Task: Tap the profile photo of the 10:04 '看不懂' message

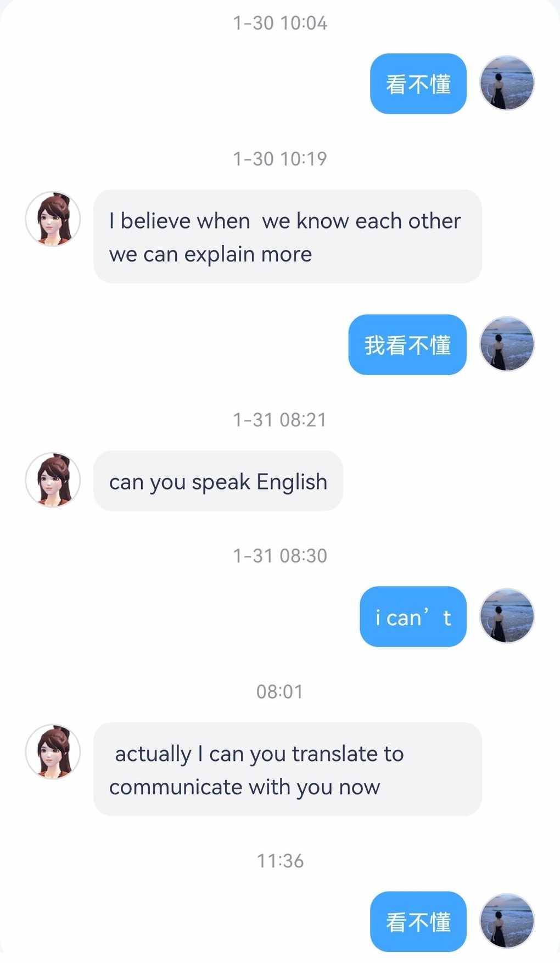Action: click(507, 83)
